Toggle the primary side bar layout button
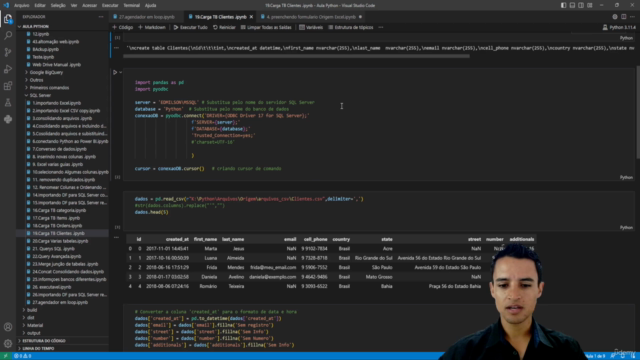 click(564, 5)
